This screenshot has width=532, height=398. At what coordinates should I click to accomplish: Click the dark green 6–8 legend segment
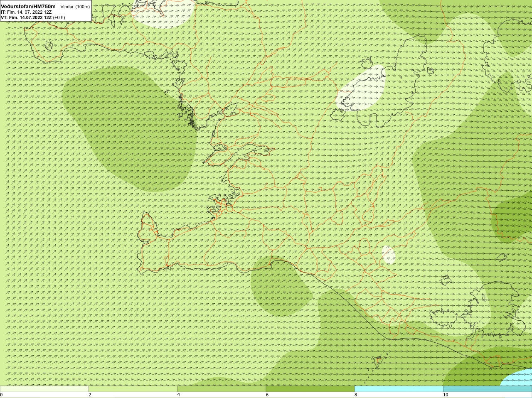pyautogui.click(x=310, y=389)
